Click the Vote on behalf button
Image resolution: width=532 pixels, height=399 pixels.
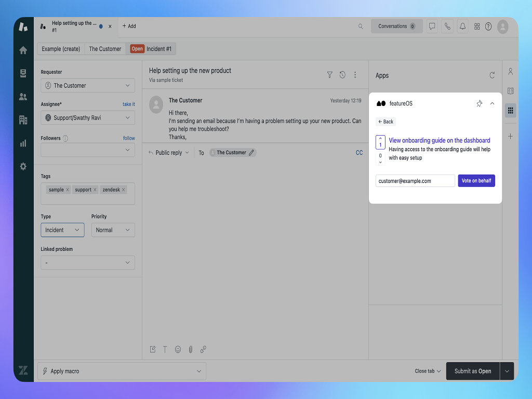(x=476, y=181)
